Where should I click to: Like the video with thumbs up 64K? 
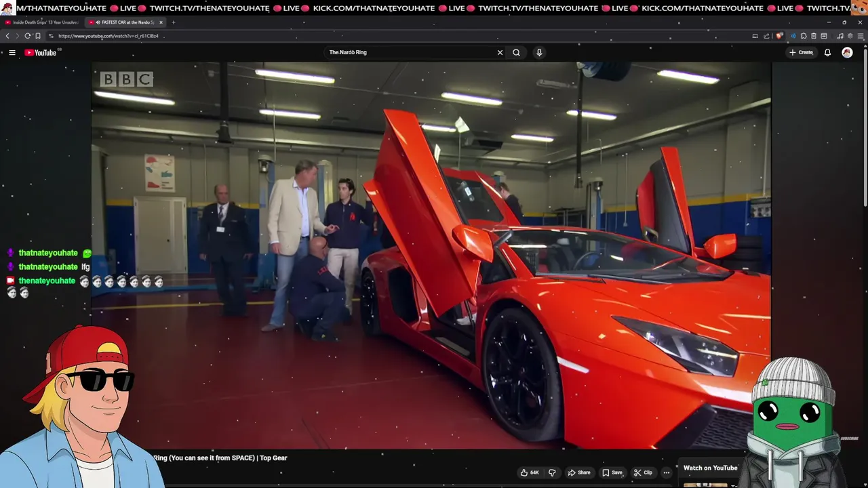(530, 472)
